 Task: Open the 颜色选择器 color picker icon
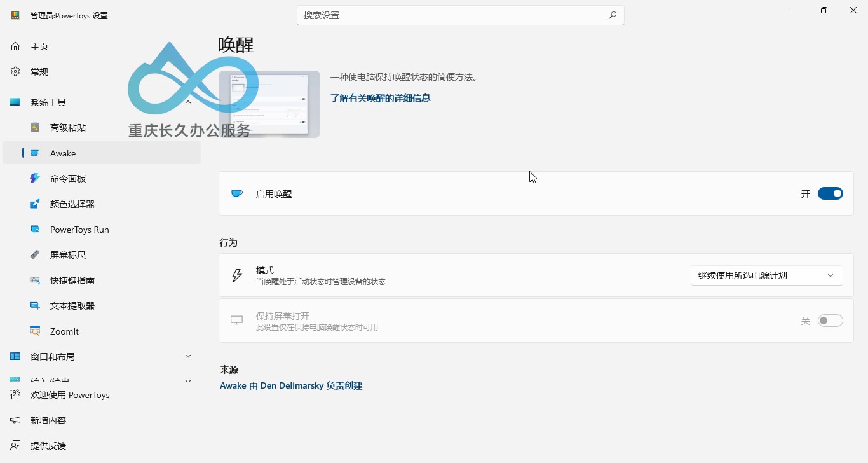(35, 204)
